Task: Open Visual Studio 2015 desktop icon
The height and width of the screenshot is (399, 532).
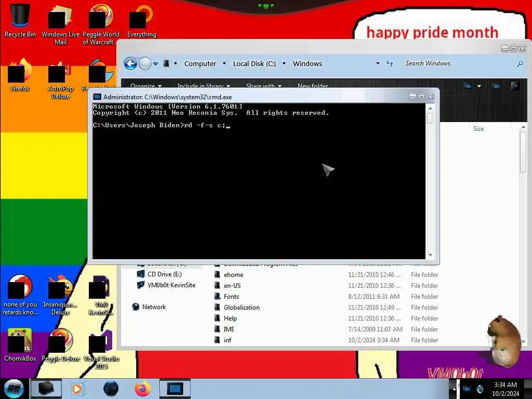Action: click(101, 350)
